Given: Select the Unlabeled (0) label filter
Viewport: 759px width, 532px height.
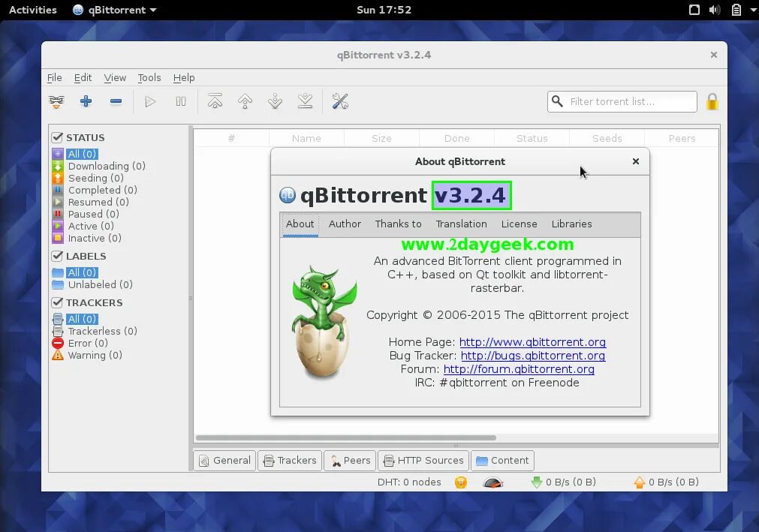Looking at the screenshot, I should (100, 284).
